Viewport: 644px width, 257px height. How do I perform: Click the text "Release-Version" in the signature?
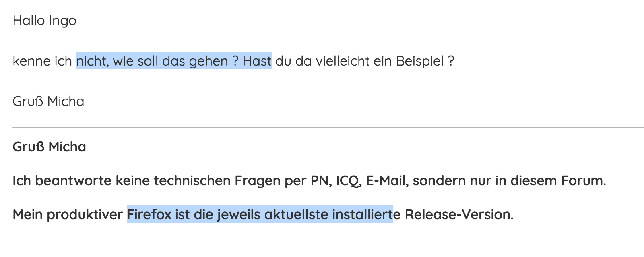[x=459, y=215]
